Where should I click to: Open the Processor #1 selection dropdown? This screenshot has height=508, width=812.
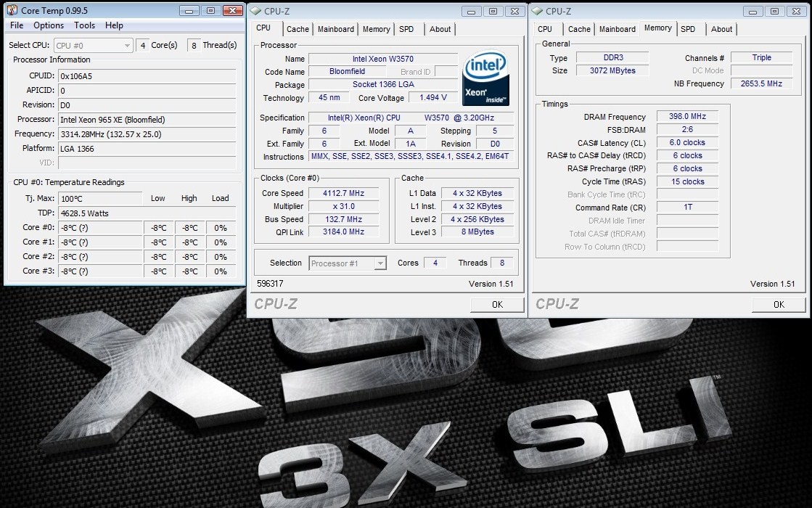(x=348, y=263)
